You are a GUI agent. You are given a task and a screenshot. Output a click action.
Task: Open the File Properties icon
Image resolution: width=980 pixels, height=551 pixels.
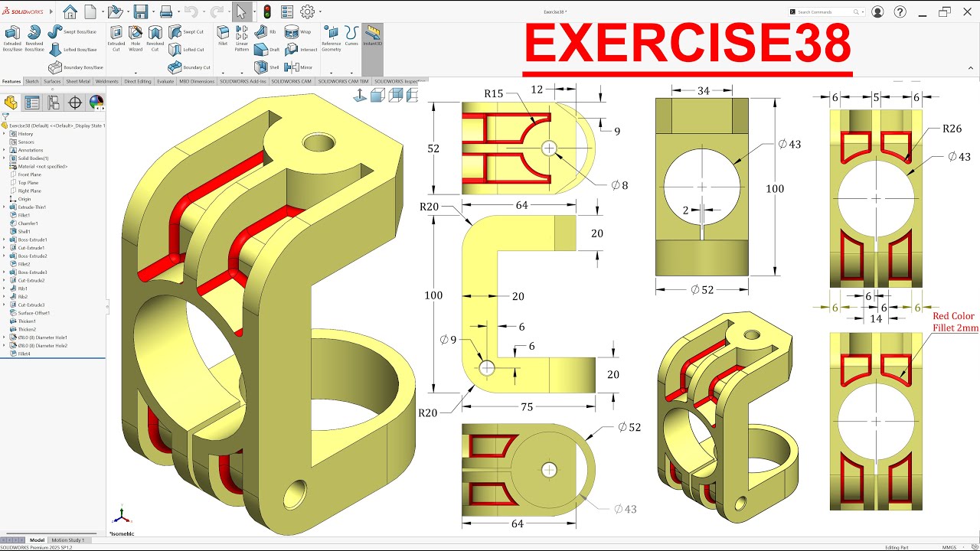click(x=287, y=11)
